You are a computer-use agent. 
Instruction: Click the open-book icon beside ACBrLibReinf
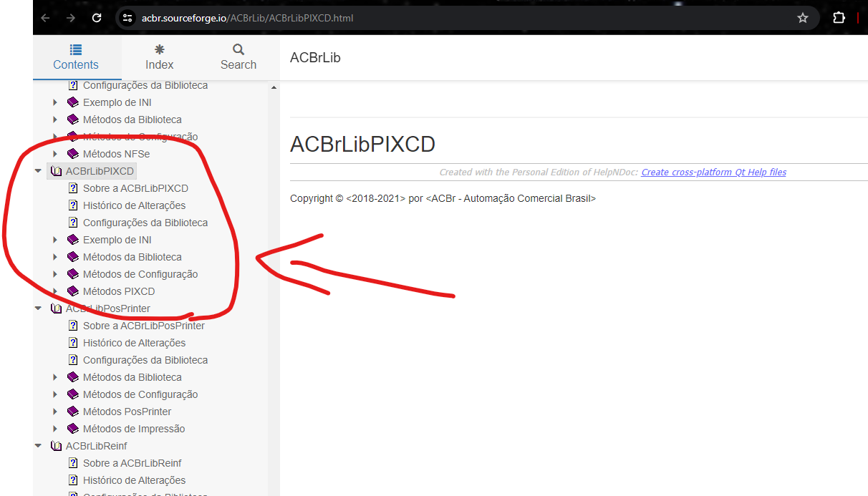(x=56, y=446)
